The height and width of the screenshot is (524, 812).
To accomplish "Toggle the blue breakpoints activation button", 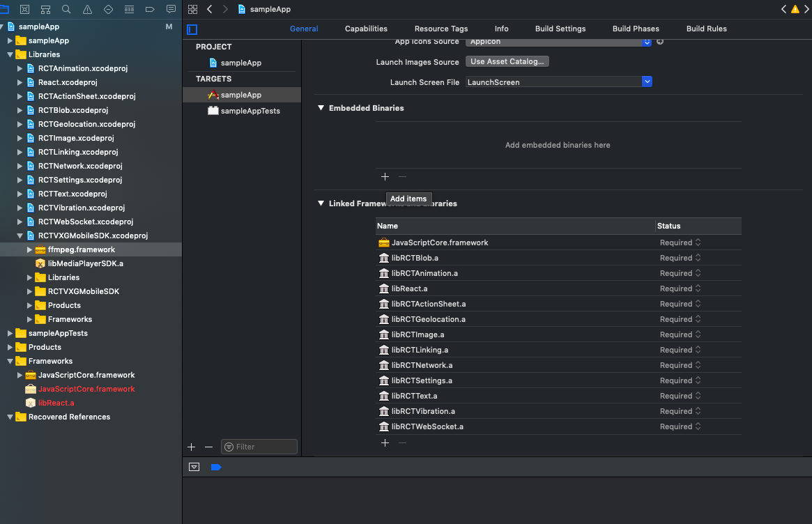I will tap(215, 467).
